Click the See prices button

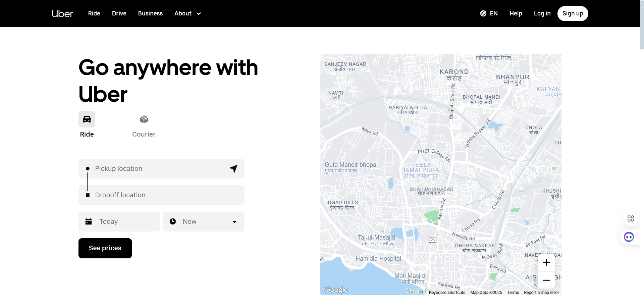[105, 248]
